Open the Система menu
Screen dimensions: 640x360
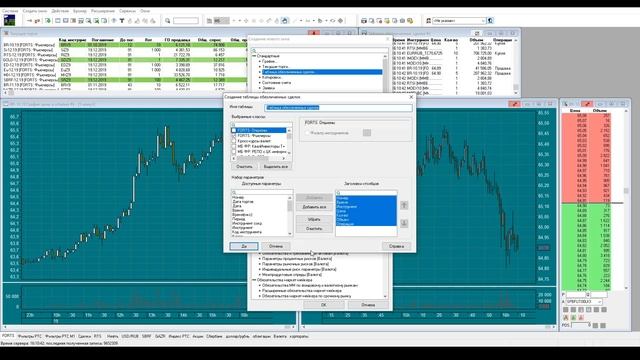(10, 11)
